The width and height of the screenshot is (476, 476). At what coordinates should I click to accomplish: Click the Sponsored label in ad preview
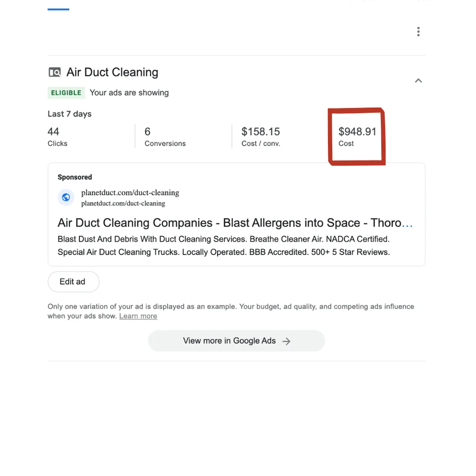(75, 177)
